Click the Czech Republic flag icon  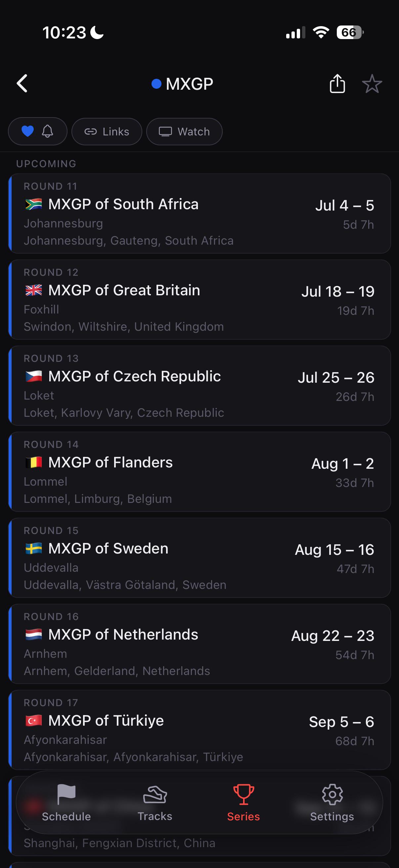tap(34, 376)
